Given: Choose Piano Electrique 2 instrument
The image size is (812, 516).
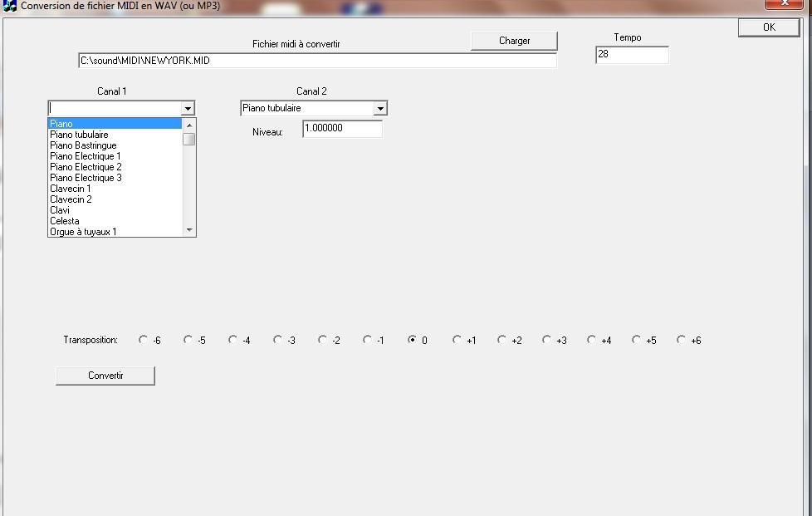Looking at the screenshot, I should click(115, 167).
